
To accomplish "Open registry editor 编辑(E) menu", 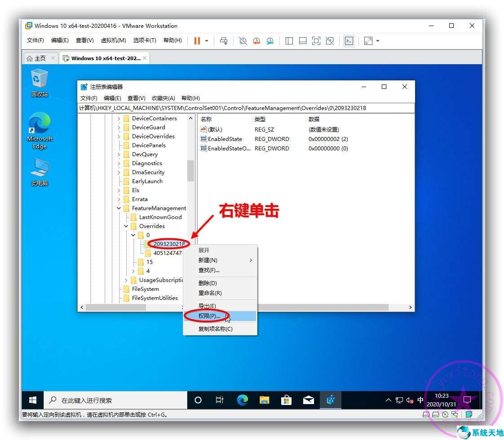I will pos(112,98).
